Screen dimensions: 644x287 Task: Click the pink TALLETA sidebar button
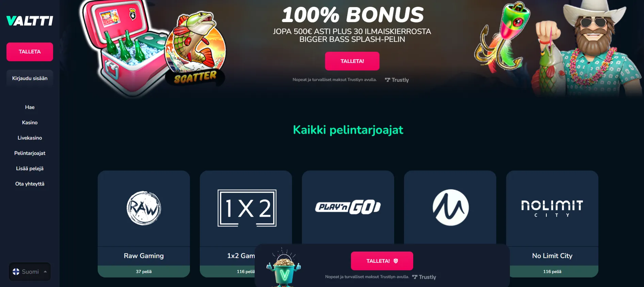point(30,52)
